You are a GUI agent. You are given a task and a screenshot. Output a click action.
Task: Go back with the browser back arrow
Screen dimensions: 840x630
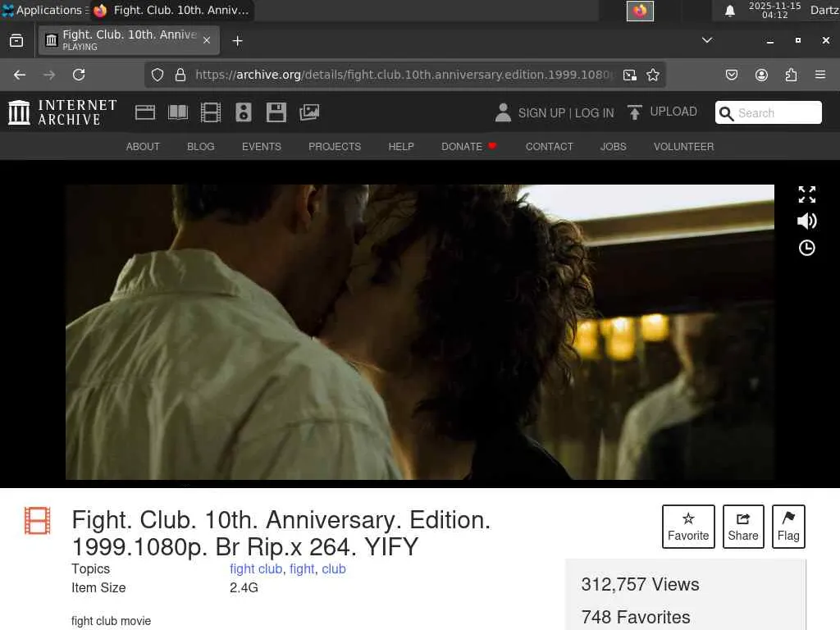pyautogui.click(x=20, y=75)
